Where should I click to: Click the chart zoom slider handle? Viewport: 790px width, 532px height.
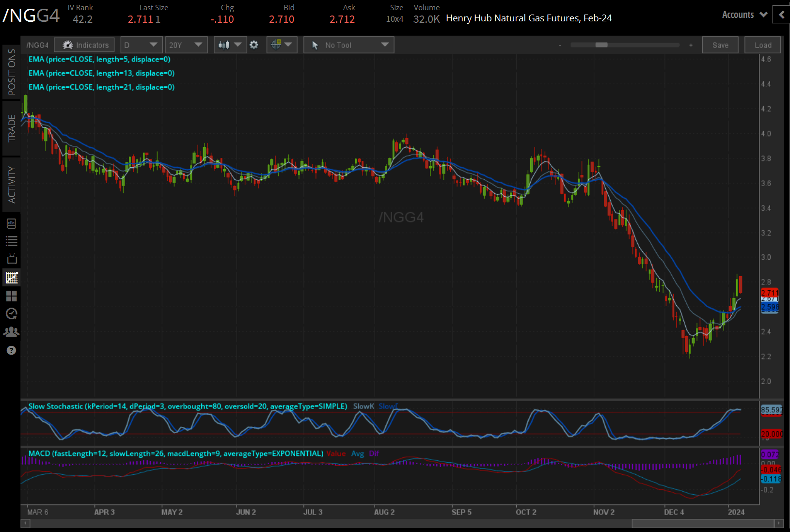click(x=601, y=45)
